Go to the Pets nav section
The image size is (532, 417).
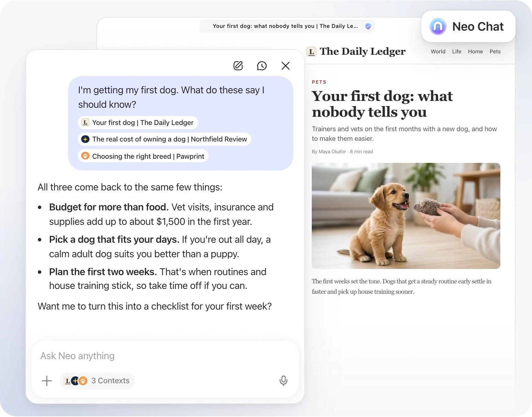pyautogui.click(x=495, y=52)
